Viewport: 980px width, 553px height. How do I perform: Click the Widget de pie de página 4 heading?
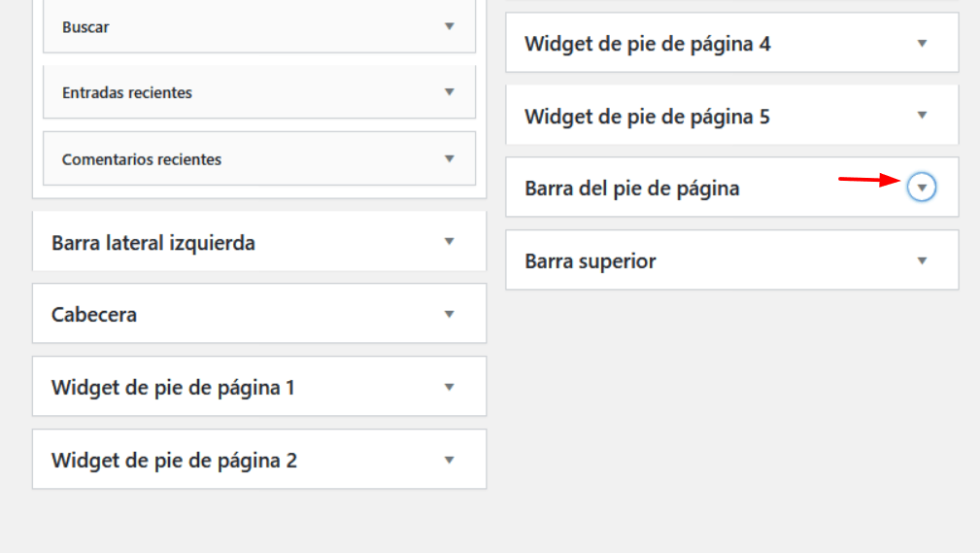point(648,45)
